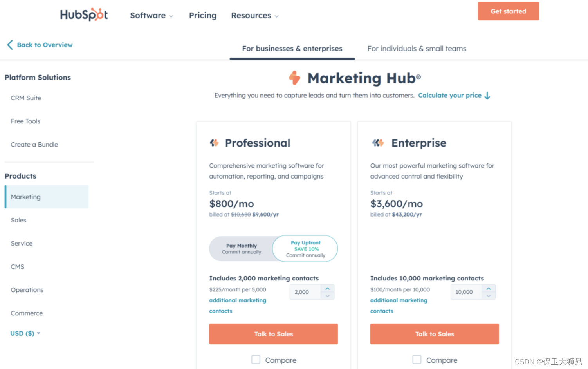588x369 pixels.
Task: Click the Professional contacts field showing 2,000
Action: [305, 292]
